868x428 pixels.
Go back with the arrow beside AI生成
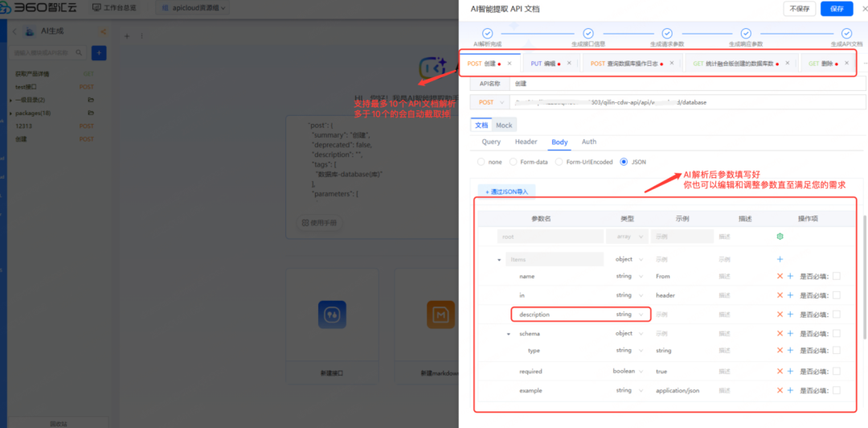pos(14,31)
